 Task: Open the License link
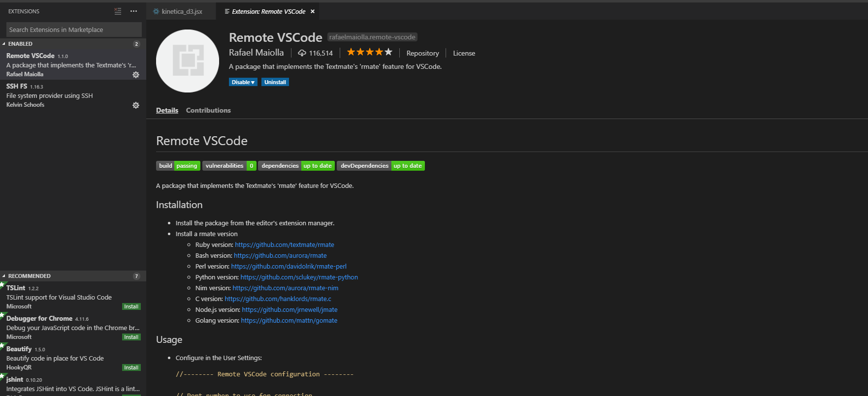[x=464, y=53]
